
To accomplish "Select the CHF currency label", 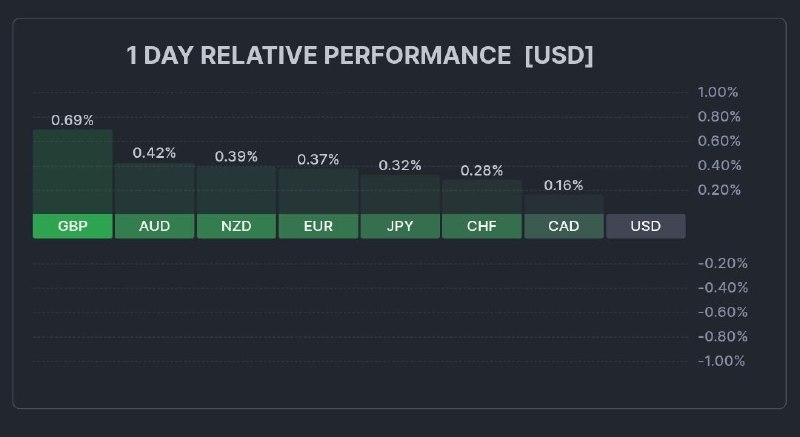I will pyautogui.click(x=482, y=226).
